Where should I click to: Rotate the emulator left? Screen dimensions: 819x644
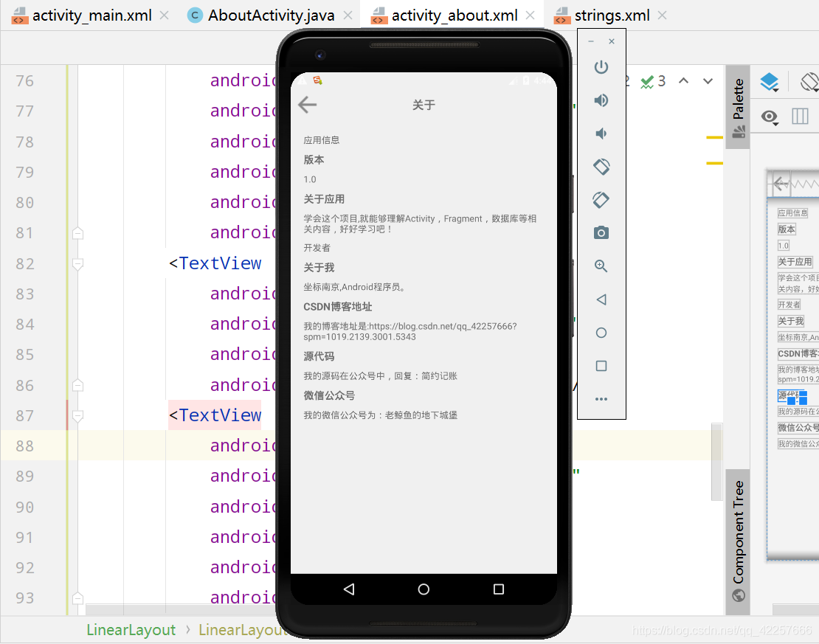click(x=601, y=167)
